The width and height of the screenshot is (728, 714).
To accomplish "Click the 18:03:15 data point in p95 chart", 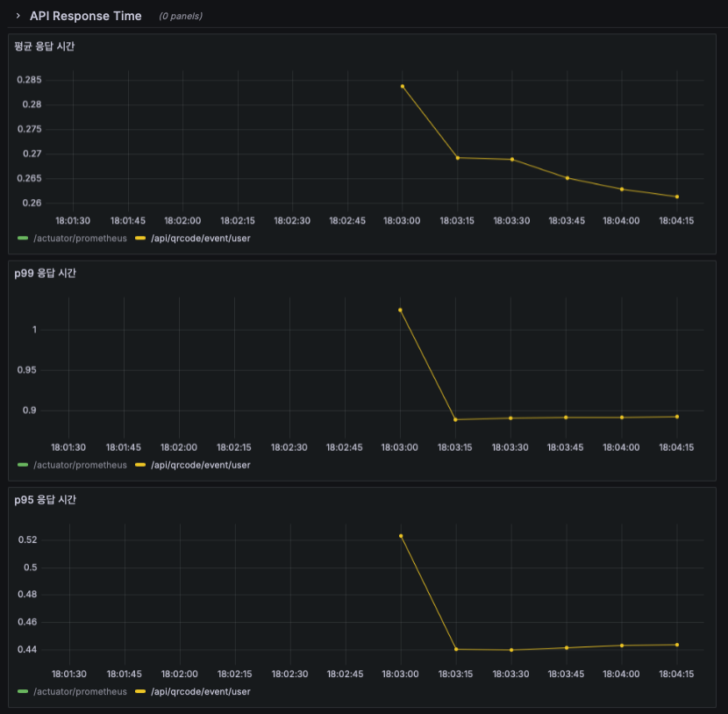I will click(456, 649).
